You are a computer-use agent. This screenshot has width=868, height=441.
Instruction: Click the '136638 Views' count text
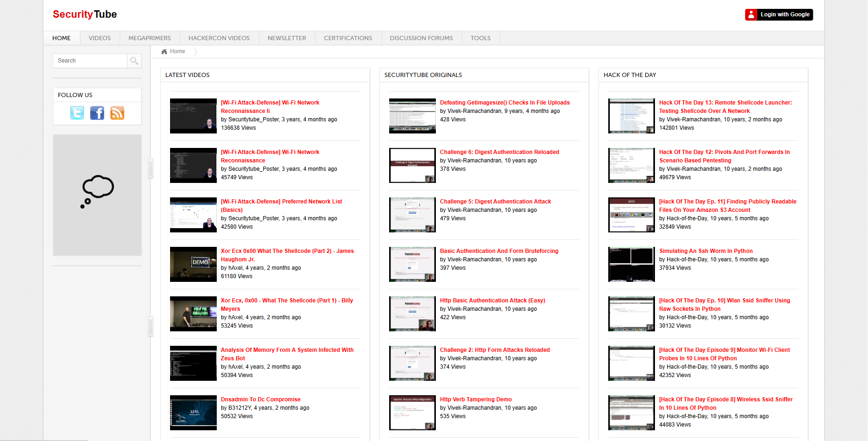tap(238, 128)
